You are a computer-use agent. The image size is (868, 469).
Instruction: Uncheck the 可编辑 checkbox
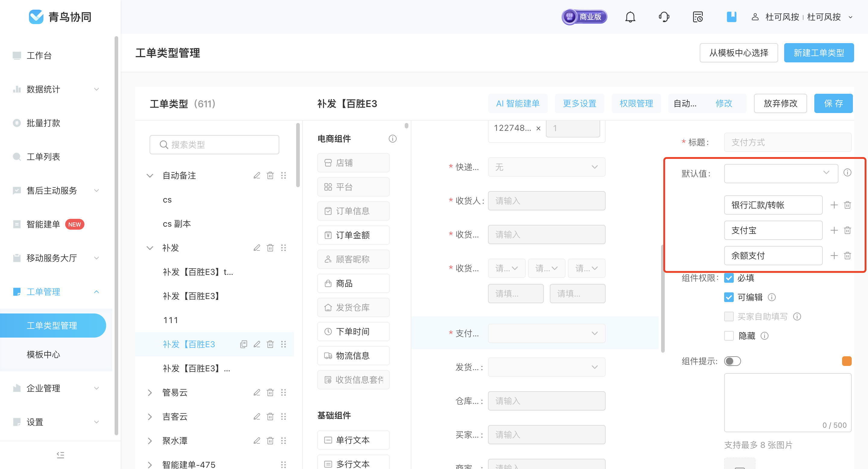[x=729, y=297]
